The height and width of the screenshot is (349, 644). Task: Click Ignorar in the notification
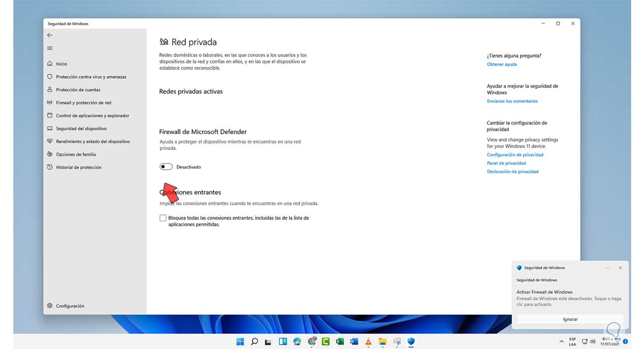click(x=570, y=319)
